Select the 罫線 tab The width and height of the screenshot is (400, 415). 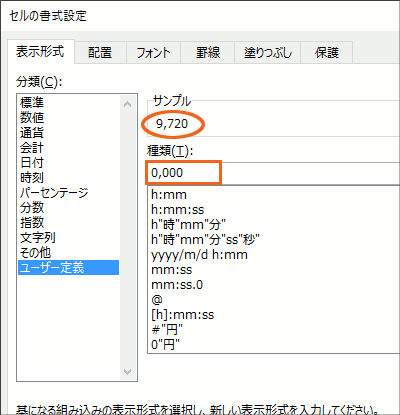[207, 52]
